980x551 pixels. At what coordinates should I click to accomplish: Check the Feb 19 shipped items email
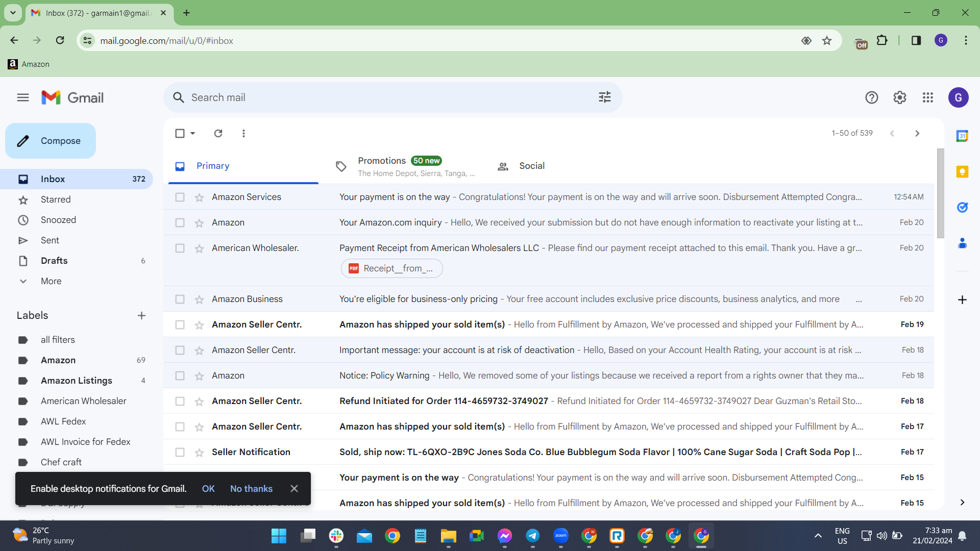coord(180,324)
